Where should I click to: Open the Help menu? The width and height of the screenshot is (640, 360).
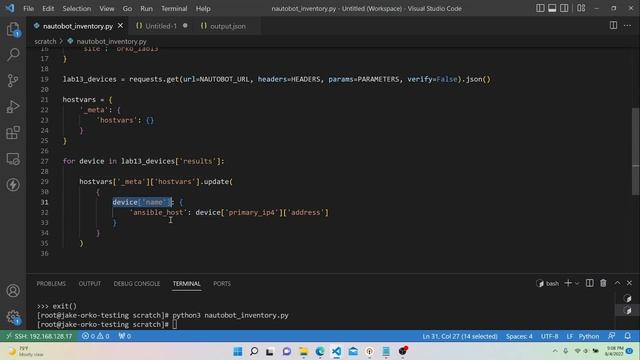(x=203, y=8)
